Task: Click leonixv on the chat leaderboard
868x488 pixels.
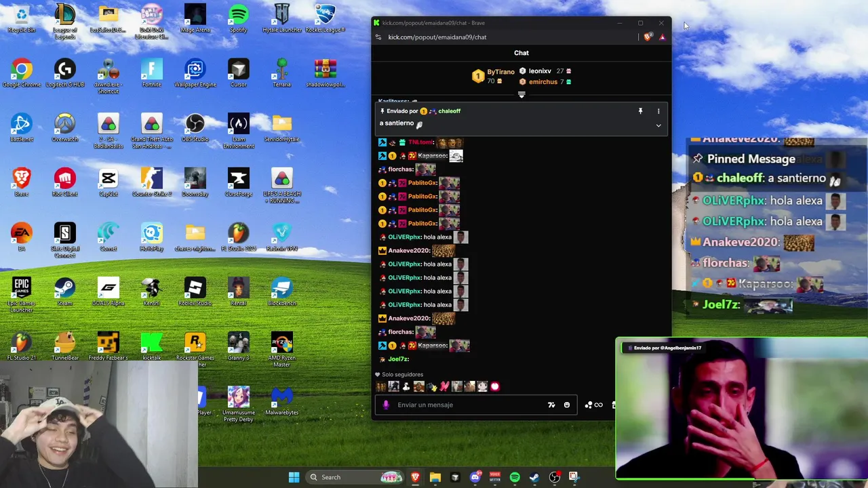Action: [540, 71]
